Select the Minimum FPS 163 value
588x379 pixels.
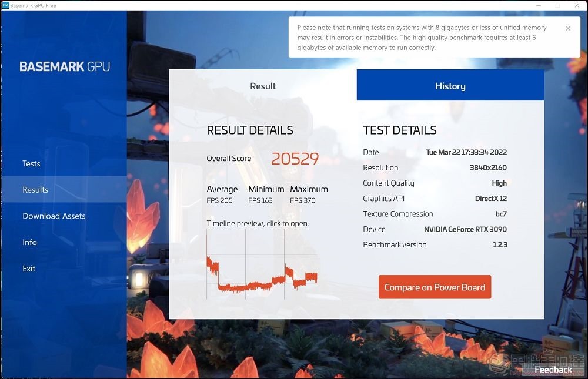pyautogui.click(x=260, y=200)
